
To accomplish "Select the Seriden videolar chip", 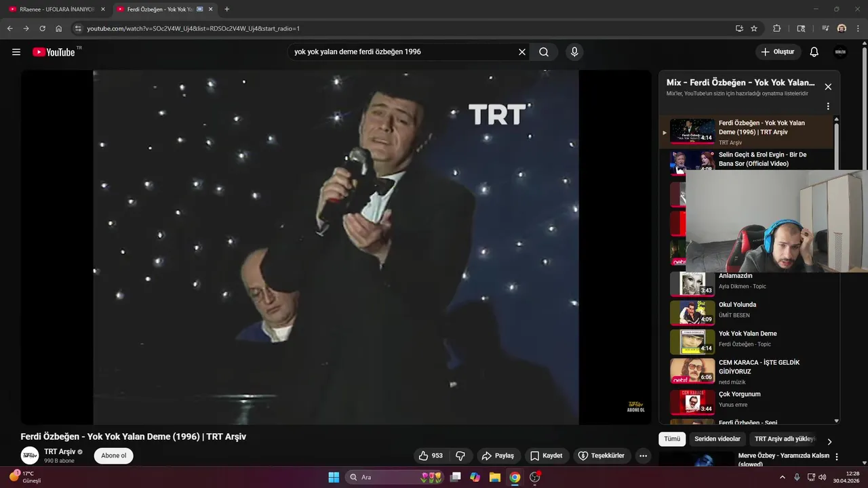I will point(717,439).
